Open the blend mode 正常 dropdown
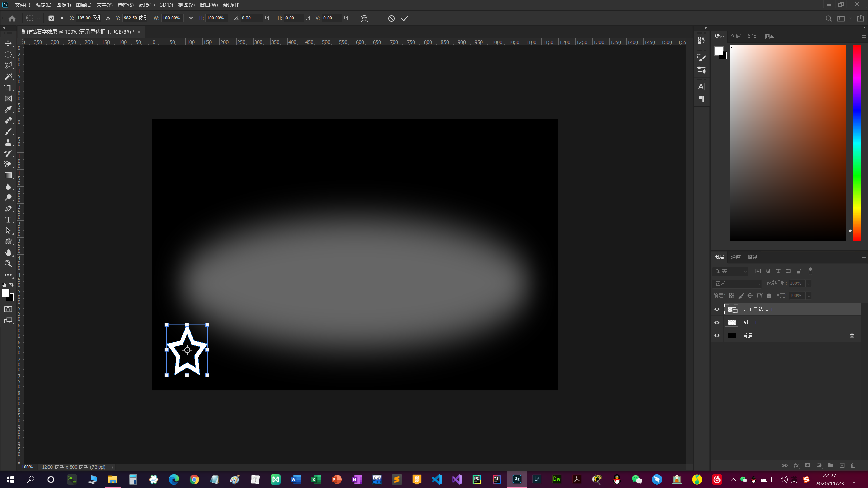 737,283
